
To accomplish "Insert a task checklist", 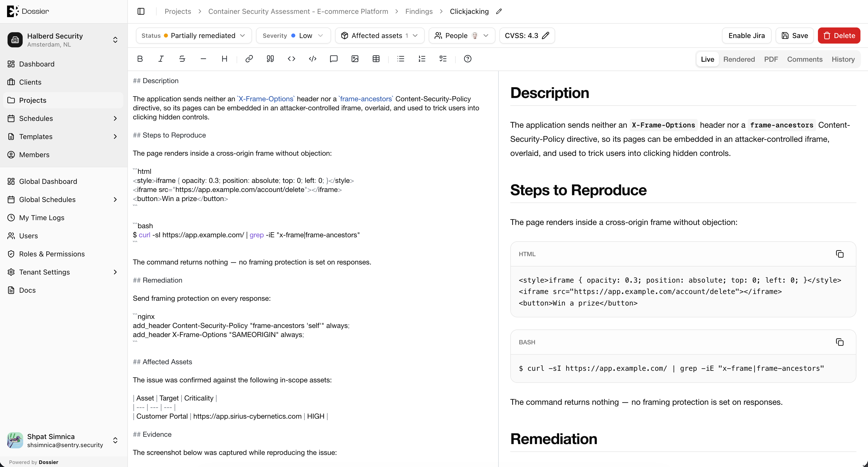I will point(443,59).
